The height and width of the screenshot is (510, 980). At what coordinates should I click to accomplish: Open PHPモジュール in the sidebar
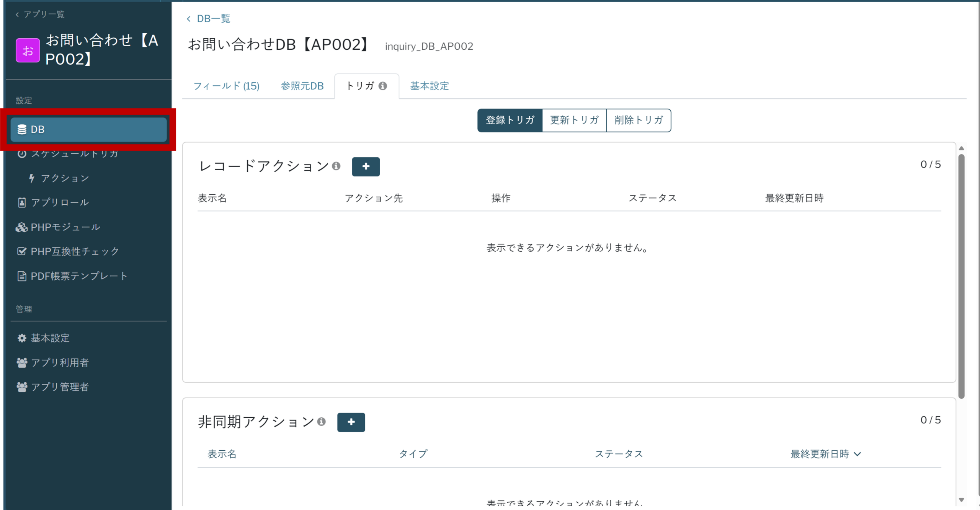(65, 227)
